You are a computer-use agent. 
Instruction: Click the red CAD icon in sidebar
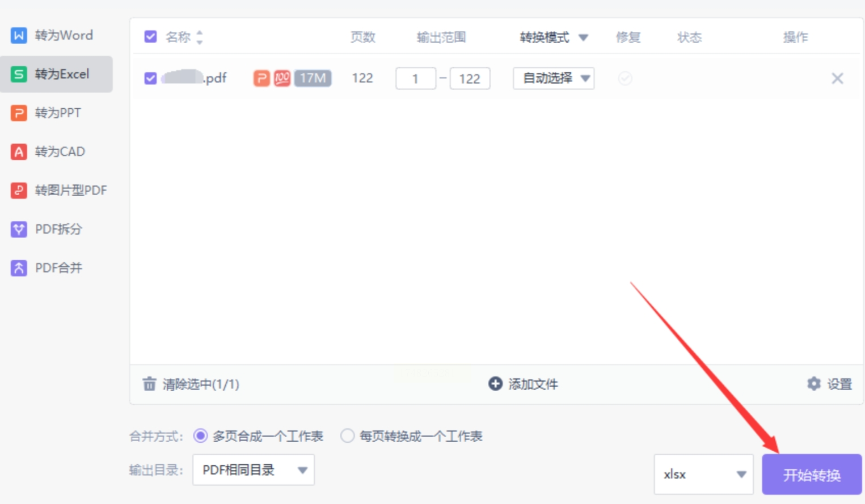(19, 151)
